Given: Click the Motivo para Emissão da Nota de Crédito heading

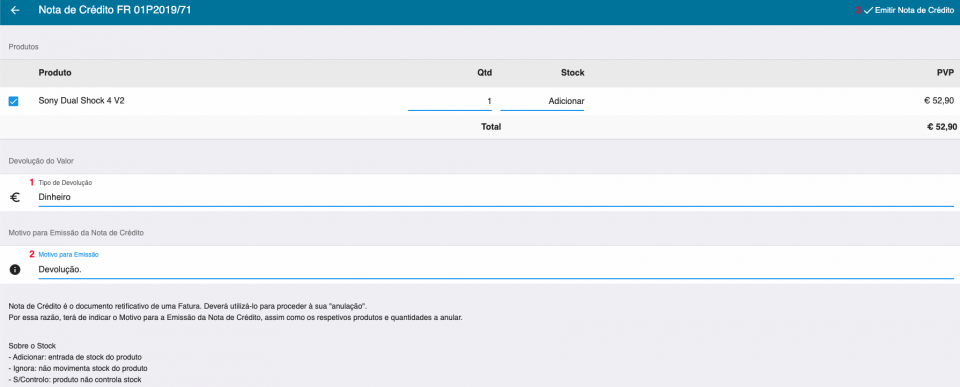Looking at the screenshot, I should tap(76, 233).
